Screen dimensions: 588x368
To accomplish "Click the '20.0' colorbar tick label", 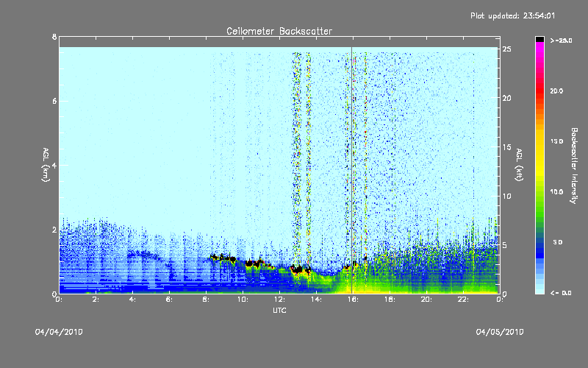I will (556, 91).
